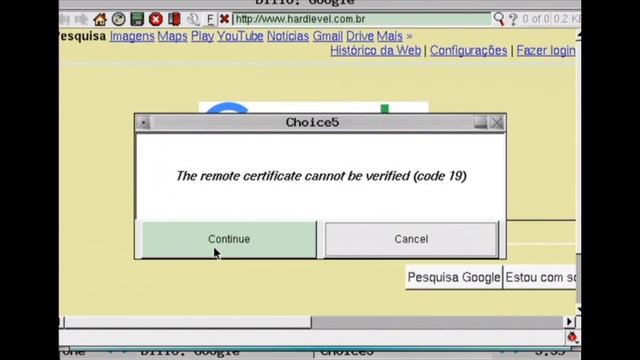Click the Pesquisa Google button
Screen dimensions: 640x360
(x=454, y=278)
